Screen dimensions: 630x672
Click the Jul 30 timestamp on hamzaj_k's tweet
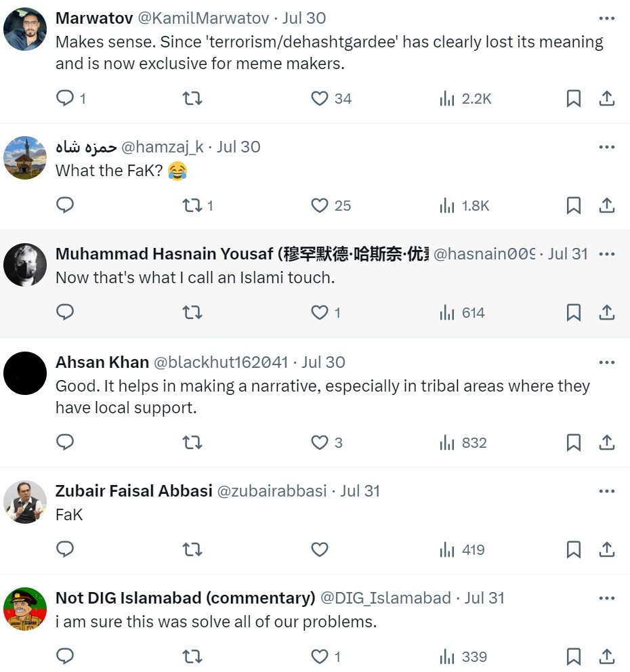pos(238,147)
